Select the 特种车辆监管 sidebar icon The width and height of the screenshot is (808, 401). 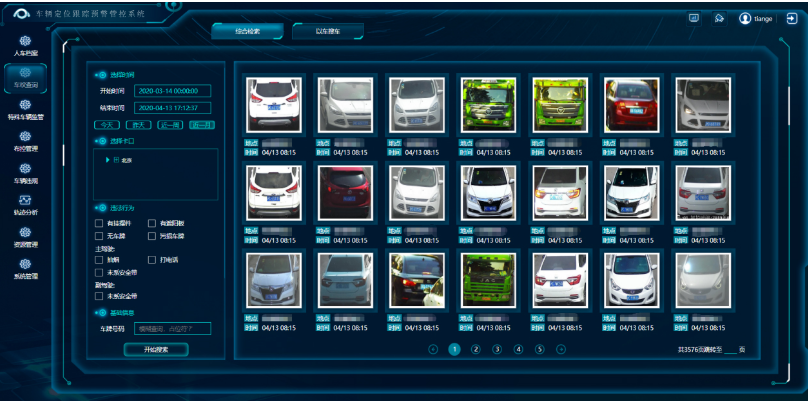[25, 110]
